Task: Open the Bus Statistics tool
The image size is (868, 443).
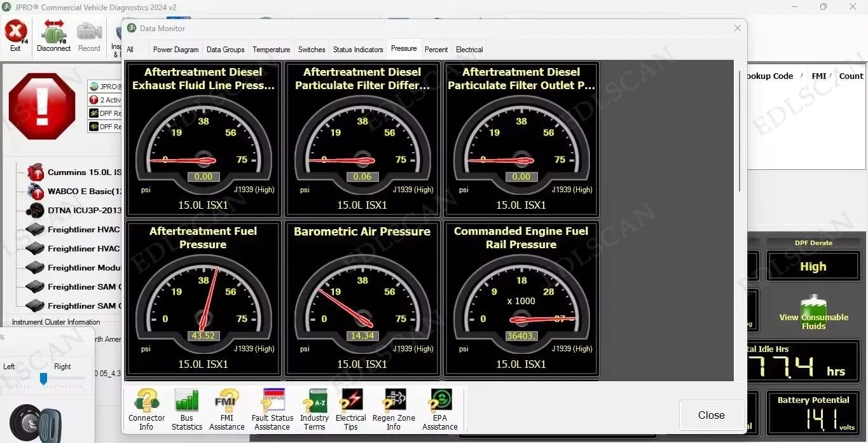Action: tap(186, 409)
